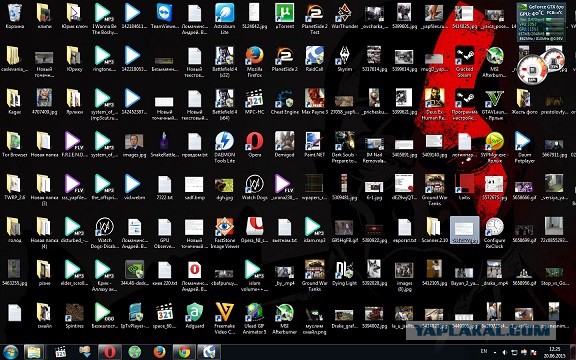576x360 pixels.
Task: Open the Dying Light shortcut
Action: 345,273
